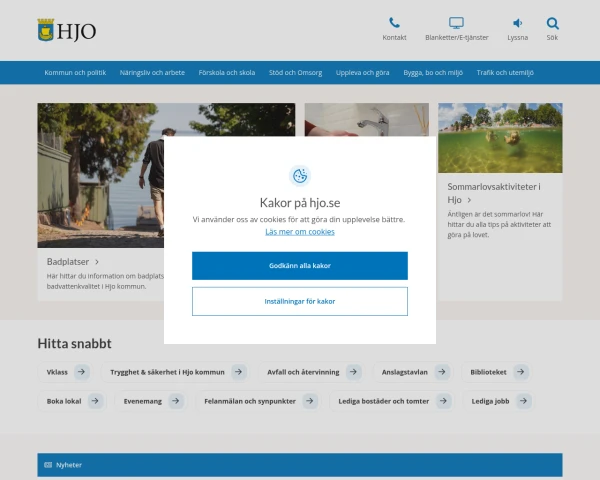600x480 pixels.
Task: Click arrow icon next to Lediga jobb
Action: pos(523,401)
